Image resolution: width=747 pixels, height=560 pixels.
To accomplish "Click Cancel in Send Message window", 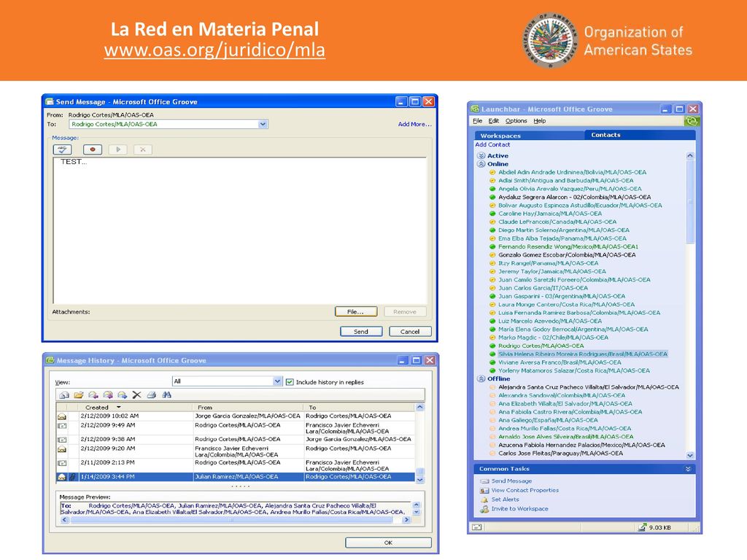I will point(410,332).
